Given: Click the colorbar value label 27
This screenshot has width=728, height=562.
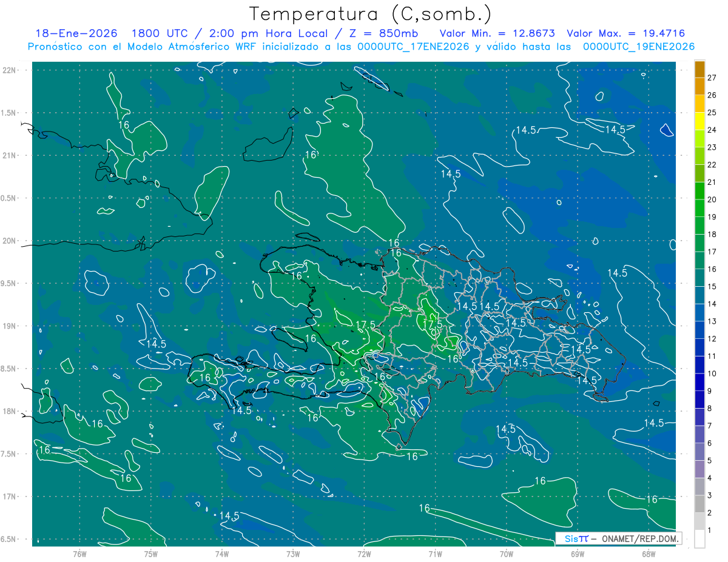Looking at the screenshot, I should pos(712,77).
